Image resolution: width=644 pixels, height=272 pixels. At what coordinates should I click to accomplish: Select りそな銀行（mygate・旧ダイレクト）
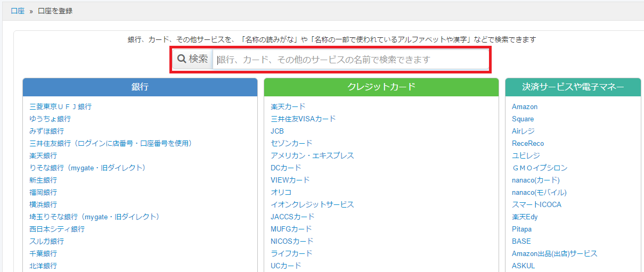coord(88,168)
